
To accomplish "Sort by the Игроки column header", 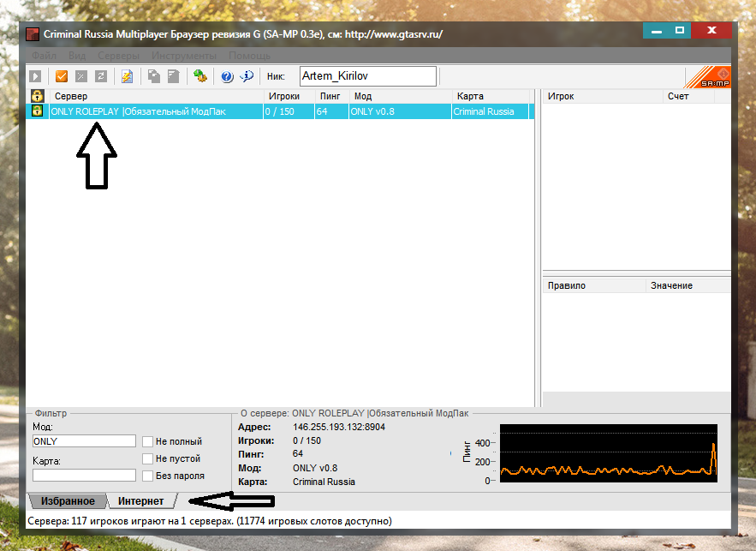I will (x=289, y=96).
